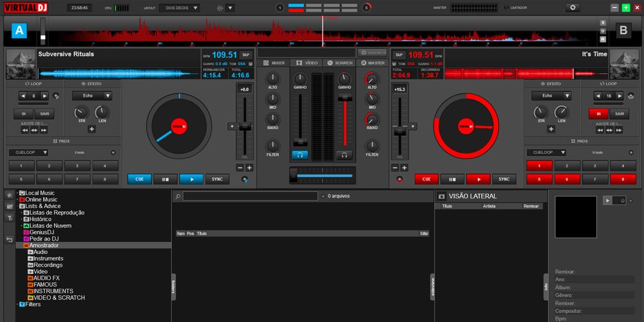Click deck A TAP tempo button
The image size is (644, 322).
[x=245, y=55]
